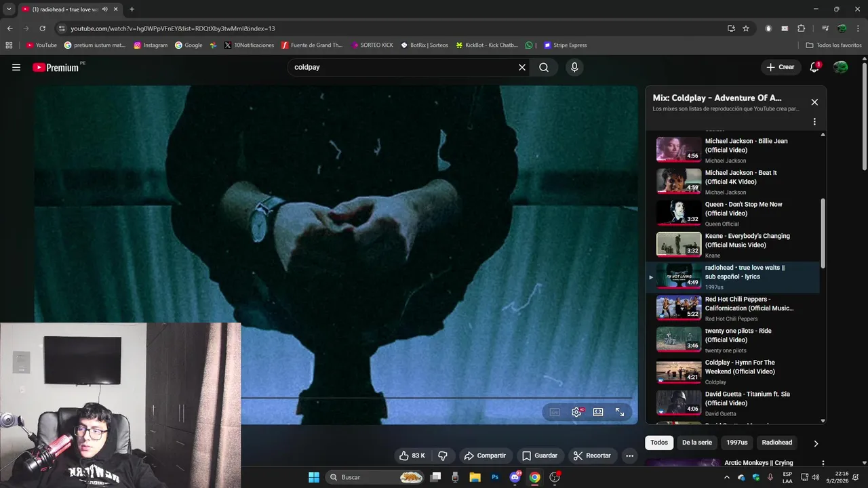Run search with the magnifier button
Viewport: 868px width, 488px height.
pos(544,67)
